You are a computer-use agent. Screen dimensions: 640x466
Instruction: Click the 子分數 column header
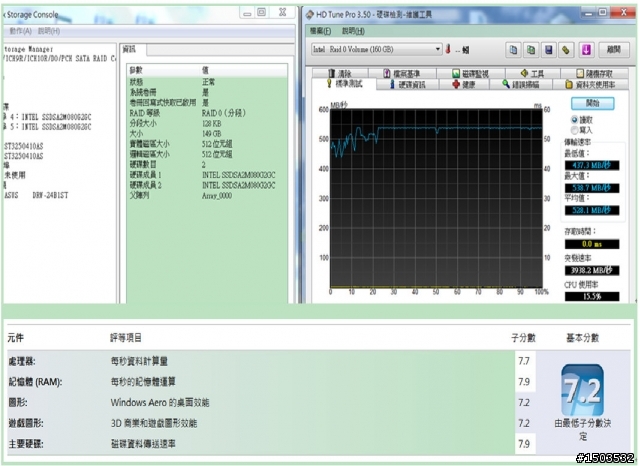523,338
